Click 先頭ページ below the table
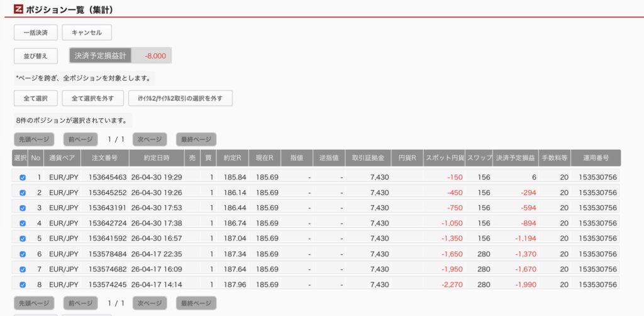644x316 pixels. point(34,303)
